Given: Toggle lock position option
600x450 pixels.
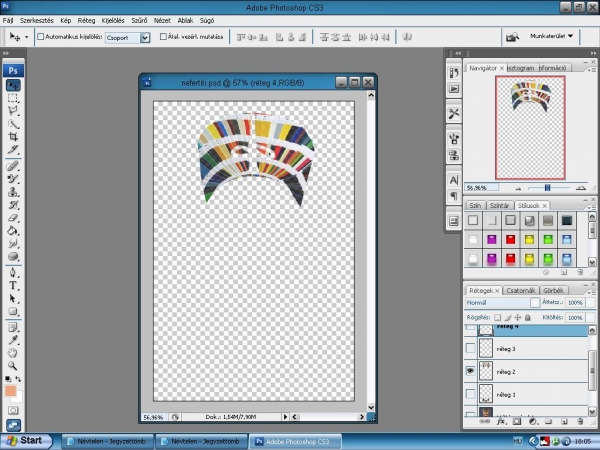Looking at the screenshot, I should click(x=518, y=317).
